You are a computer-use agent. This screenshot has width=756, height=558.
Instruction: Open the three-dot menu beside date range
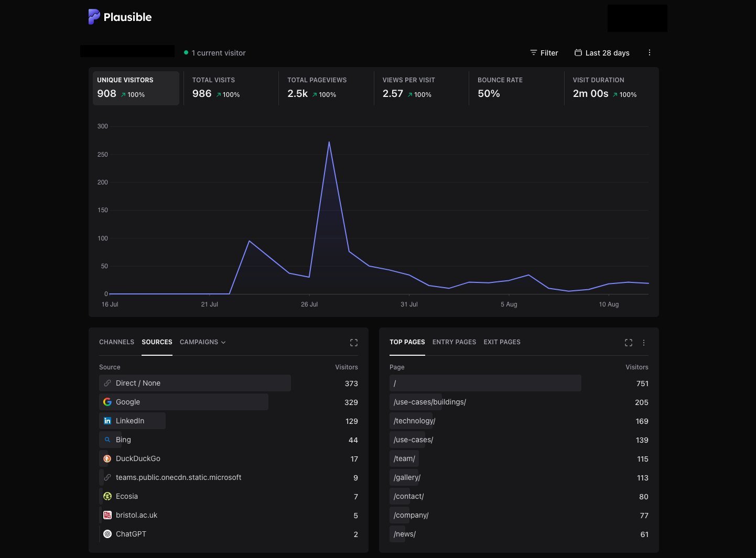[650, 52]
